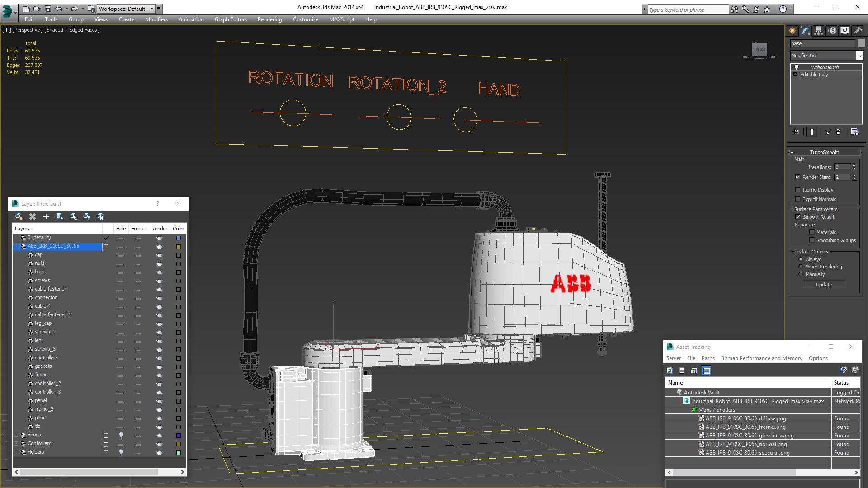Expand the Helpers layer
The image size is (868, 488).
point(16,452)
